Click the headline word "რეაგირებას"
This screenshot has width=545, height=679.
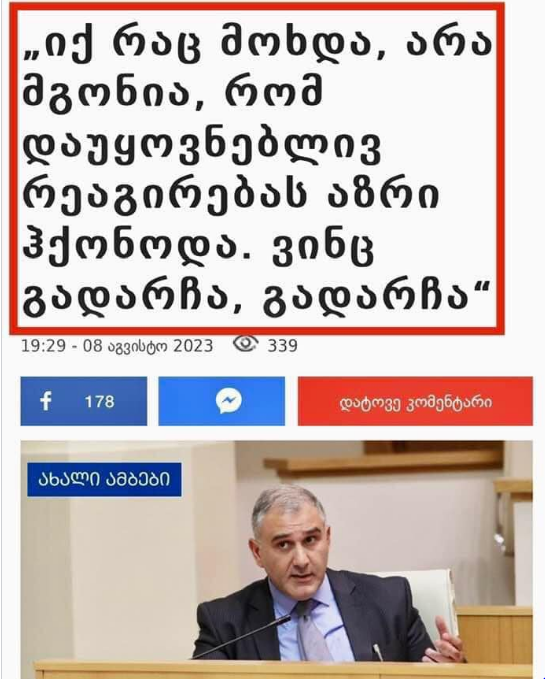click(165, 195)
